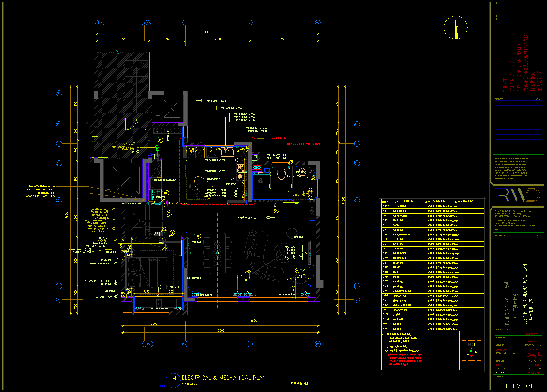
Task: Click the Gong Guo checked-by name
Action: [534, 350]
